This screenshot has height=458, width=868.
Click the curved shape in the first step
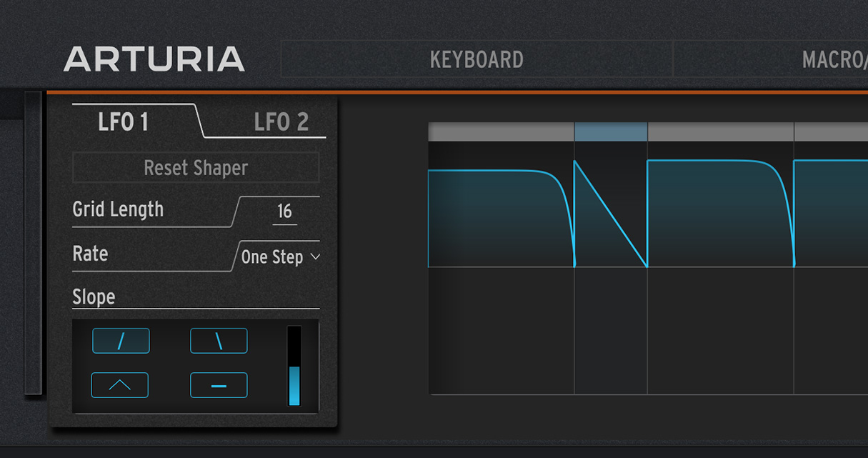coord(501,214)
